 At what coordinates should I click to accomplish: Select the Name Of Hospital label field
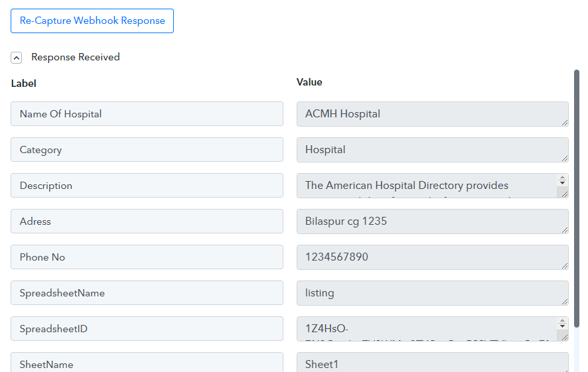click(147, 114)
